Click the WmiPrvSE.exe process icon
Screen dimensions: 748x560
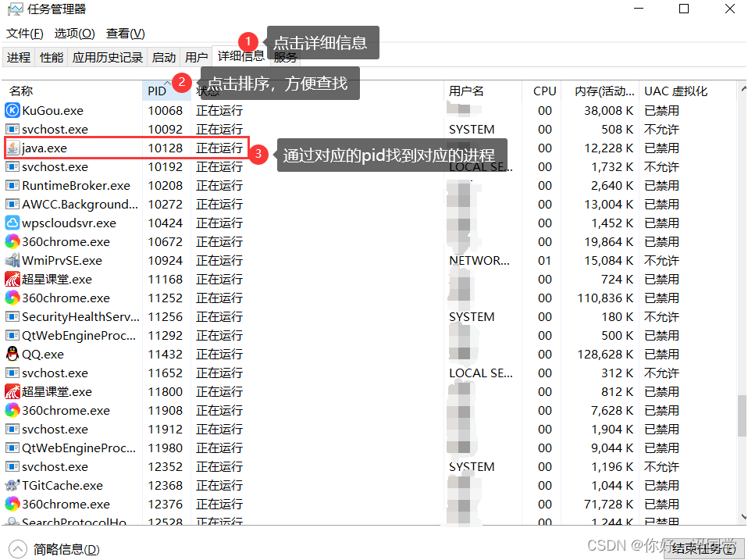coord(12,260)
